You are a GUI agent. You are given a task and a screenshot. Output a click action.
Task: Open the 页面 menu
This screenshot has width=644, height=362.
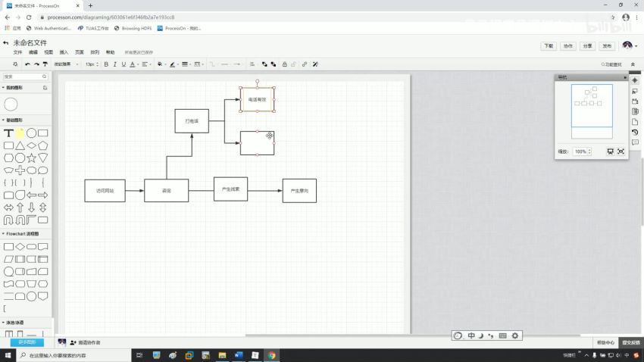click(80, 52)
